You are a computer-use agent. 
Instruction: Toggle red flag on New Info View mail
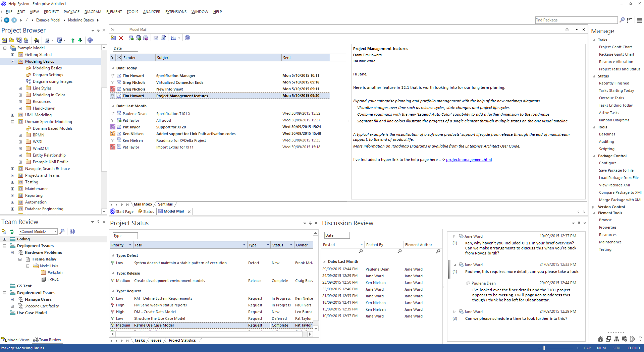(113, 89)
